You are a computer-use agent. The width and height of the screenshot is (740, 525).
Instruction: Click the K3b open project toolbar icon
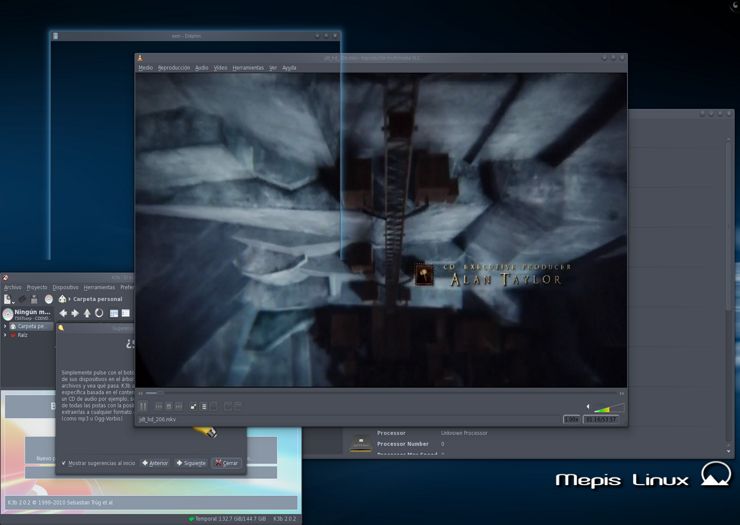coord(22,299)
